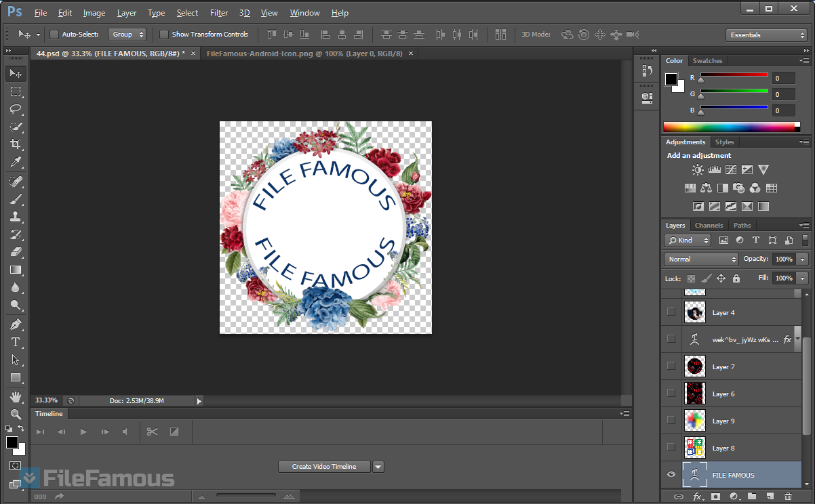Open the Filter menu

[x=219, y=13]
